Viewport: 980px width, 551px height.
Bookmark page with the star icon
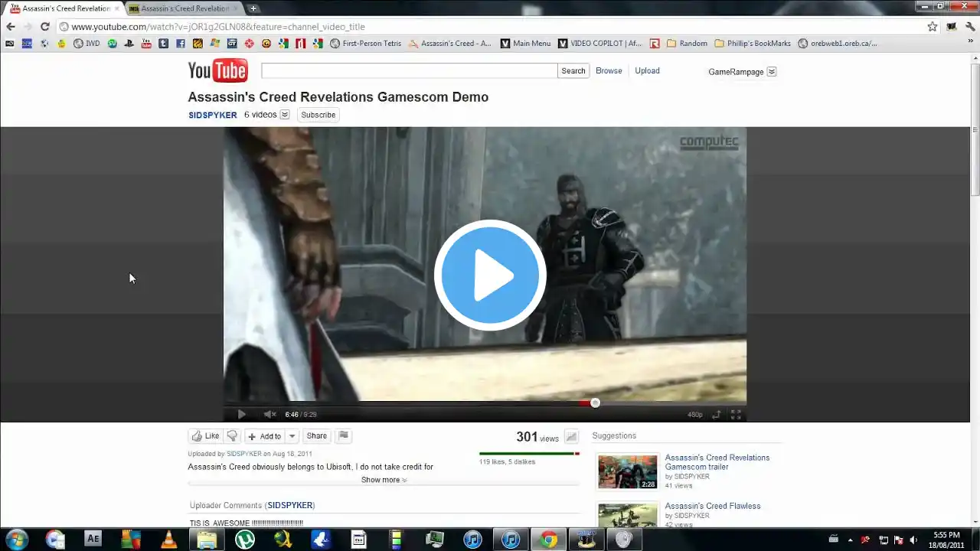[x=932, y=27]
